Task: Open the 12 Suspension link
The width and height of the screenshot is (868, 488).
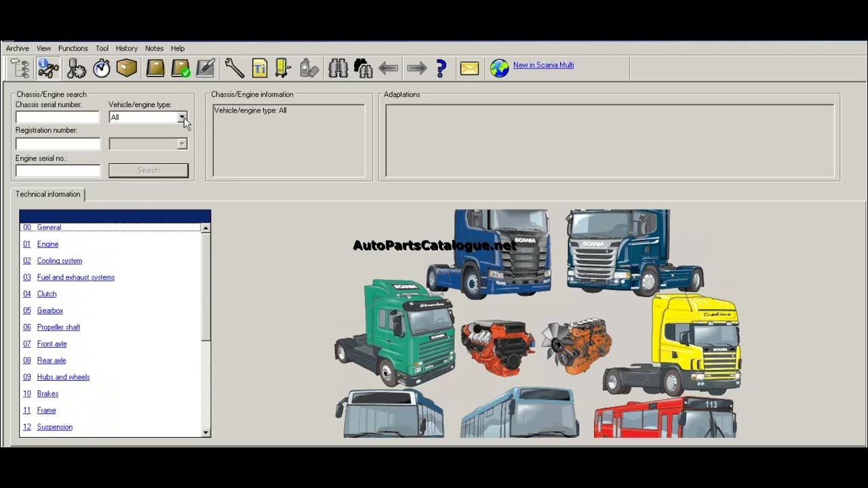Action: [x=47, y=427]
